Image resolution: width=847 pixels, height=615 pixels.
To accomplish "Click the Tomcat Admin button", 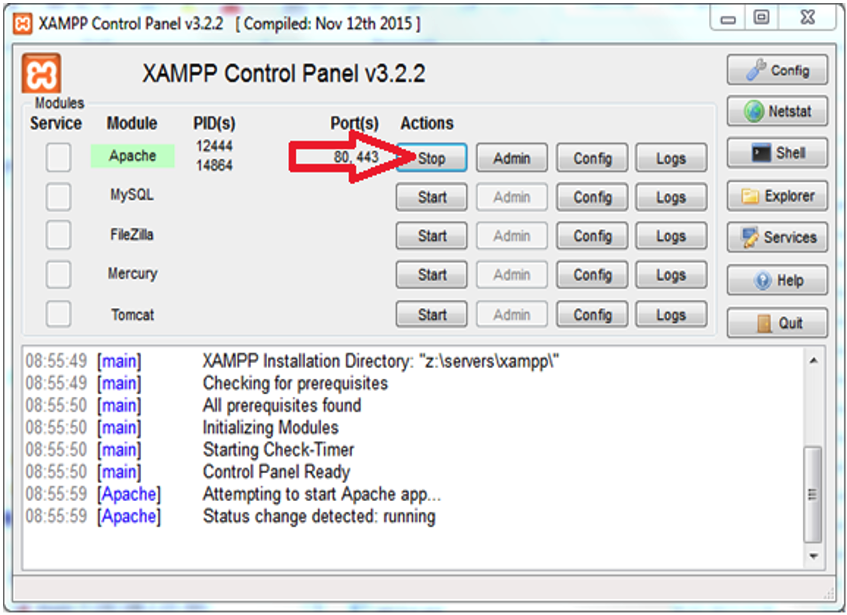I will click(x=512, y=314).
